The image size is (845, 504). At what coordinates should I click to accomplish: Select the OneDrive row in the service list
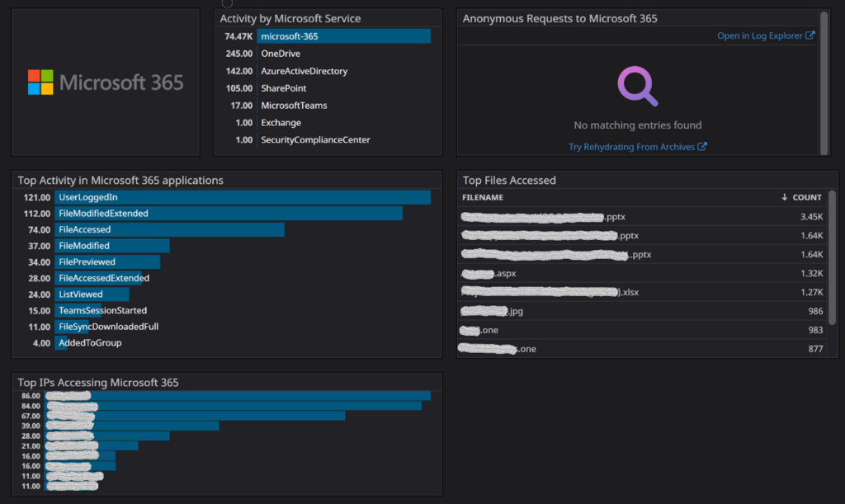[x=281, y=54]
